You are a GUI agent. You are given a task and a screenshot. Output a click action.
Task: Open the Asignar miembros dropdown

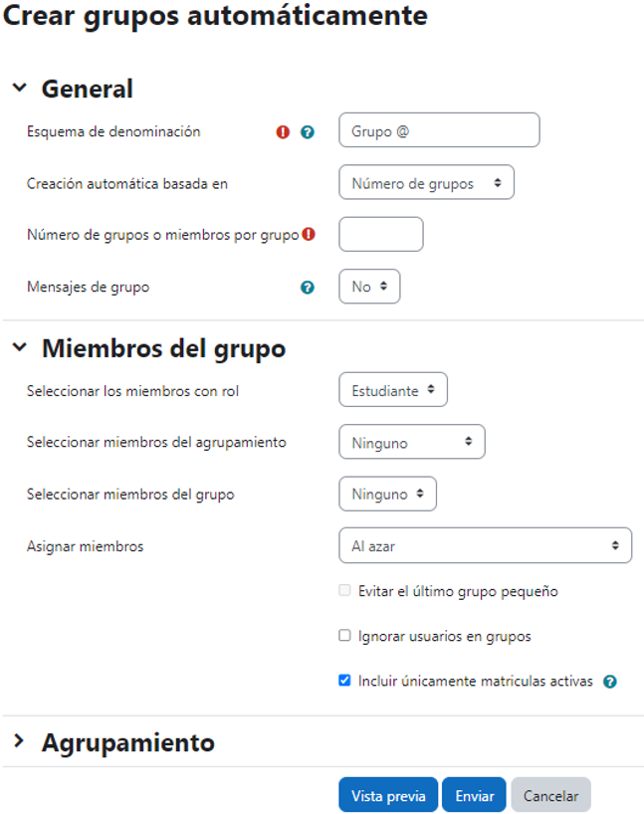(485, 545)
